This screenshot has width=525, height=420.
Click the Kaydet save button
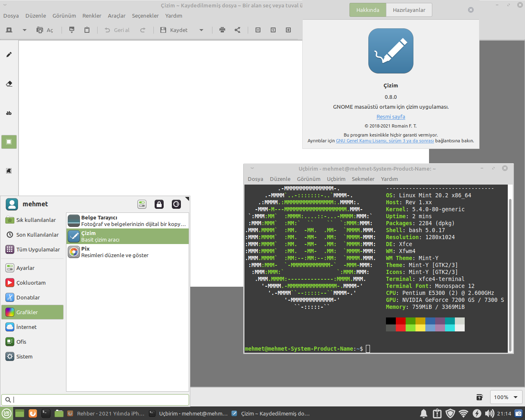(x=174, y=30)
